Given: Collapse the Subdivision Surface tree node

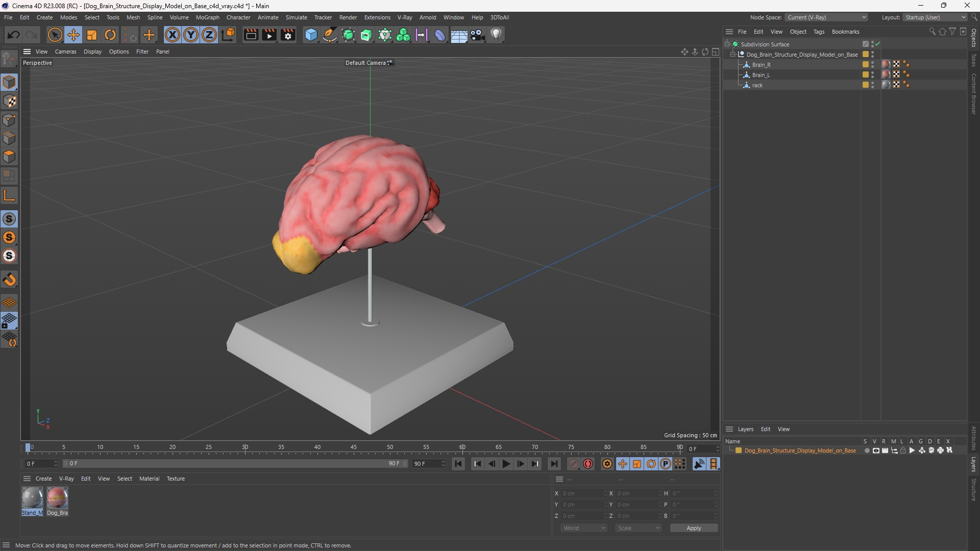Looking at the screenshot, I should [727, 44].
